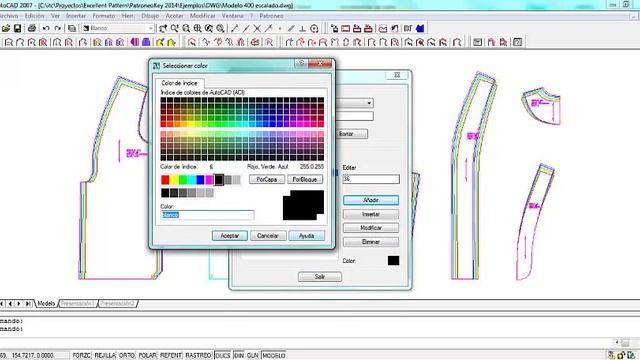
Task: Click the red-brown layered shape icon in pattern toolbar
Action: (x=255, y=42)
